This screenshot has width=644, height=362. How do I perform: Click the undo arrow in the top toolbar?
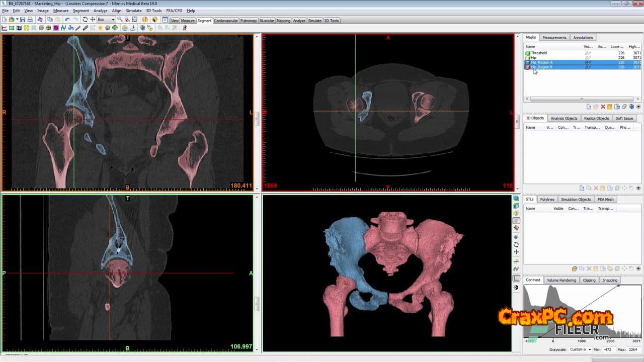[x=67, y=20]
